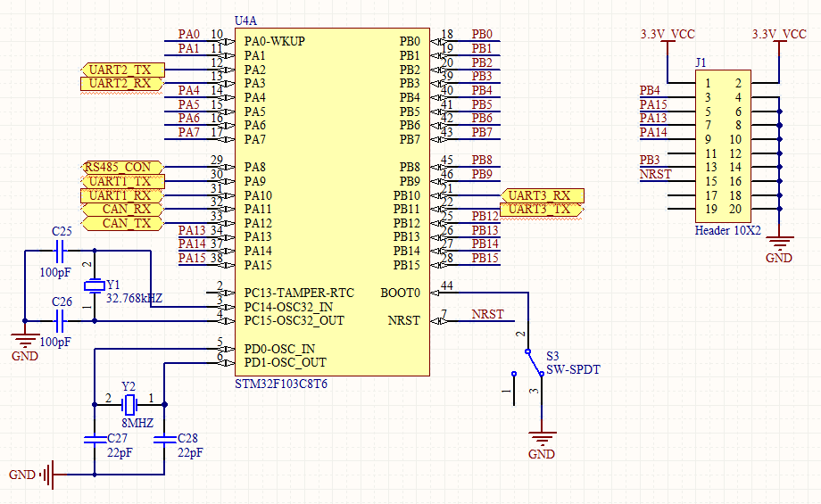
Task: Select the UART2_RX port label
Action: click(x=122, y=84)
